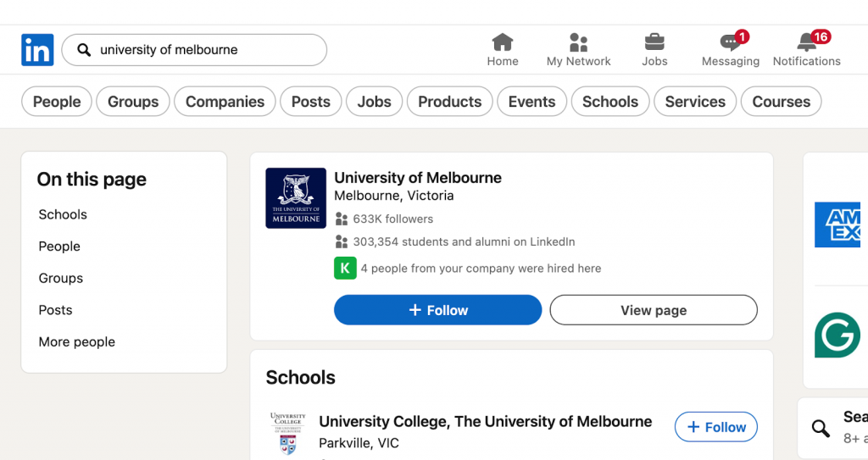Filter results by Groups
This screenshot has height=460, width=868.
tap(133, 102)
